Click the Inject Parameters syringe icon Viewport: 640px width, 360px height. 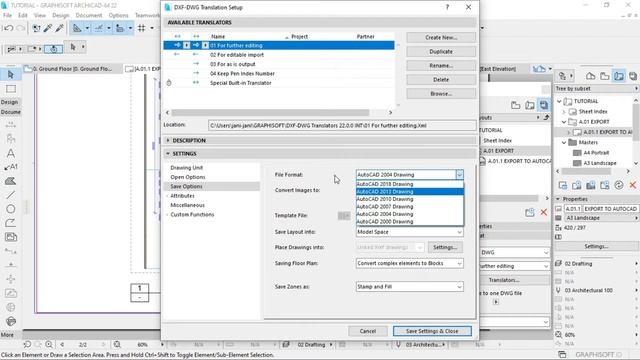pos(60,28)
